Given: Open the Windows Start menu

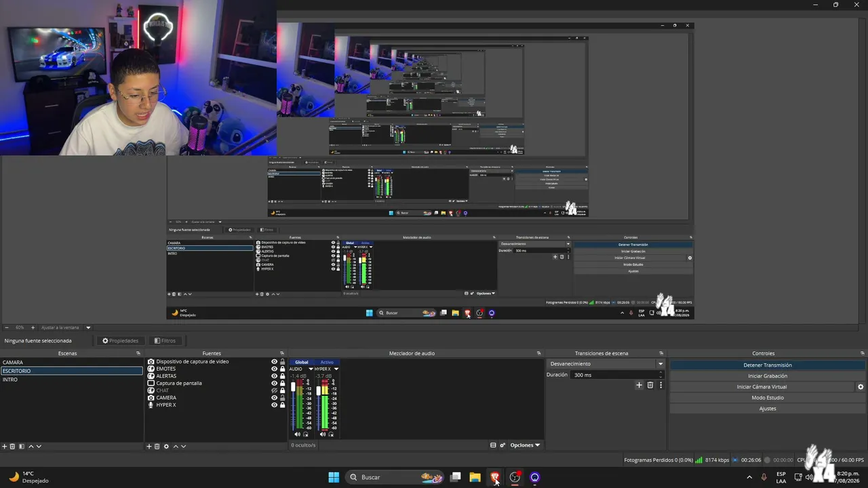Looking at the screenshot, I should [334, 477].
